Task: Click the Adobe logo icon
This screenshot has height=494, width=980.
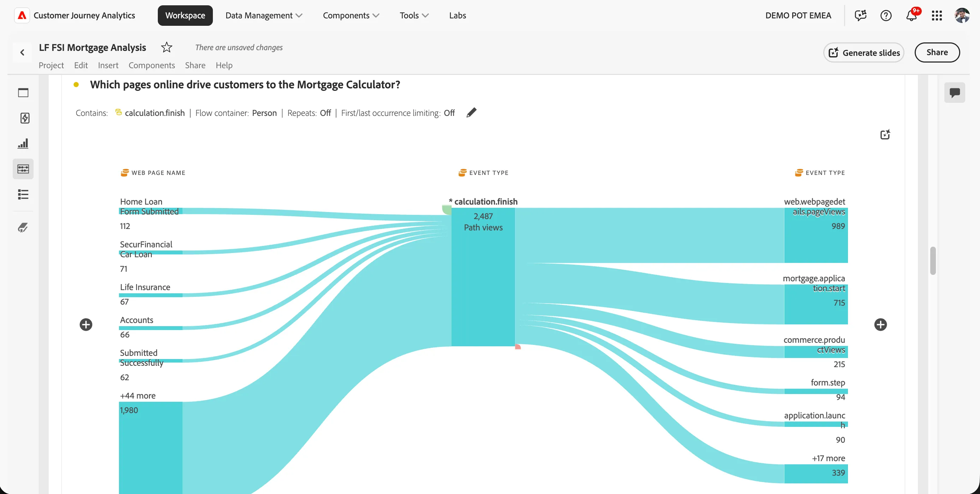Action: click(x=22, y=15)
